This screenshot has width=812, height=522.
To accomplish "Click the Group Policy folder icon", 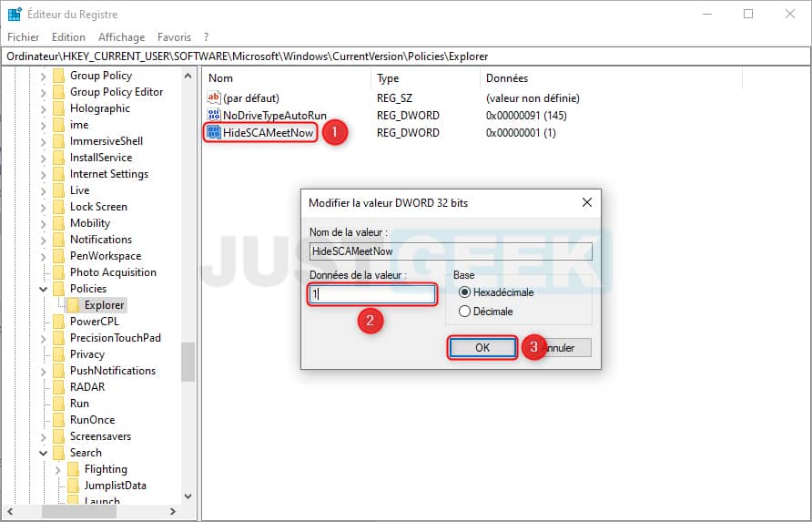I will 59,76.
